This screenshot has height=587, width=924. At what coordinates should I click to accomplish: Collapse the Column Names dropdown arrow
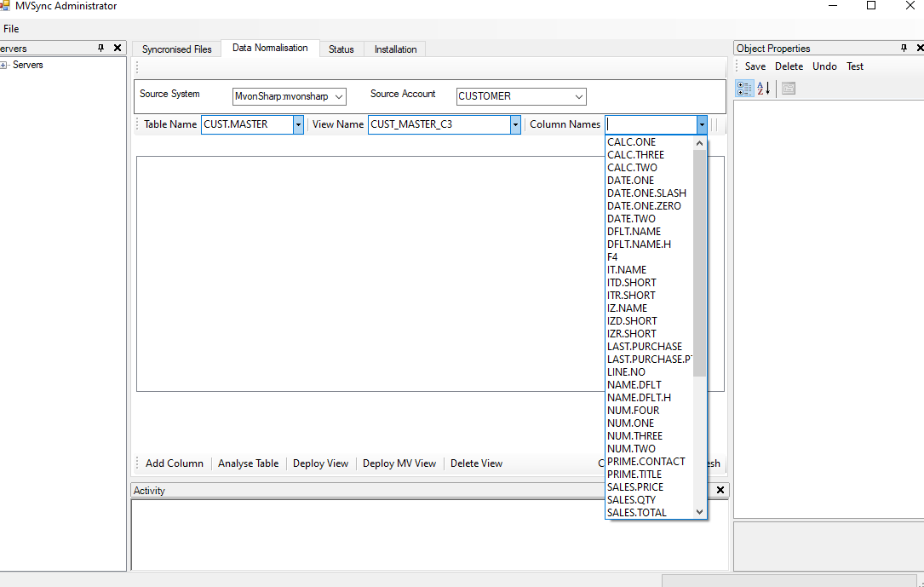(x=701, y=124)
